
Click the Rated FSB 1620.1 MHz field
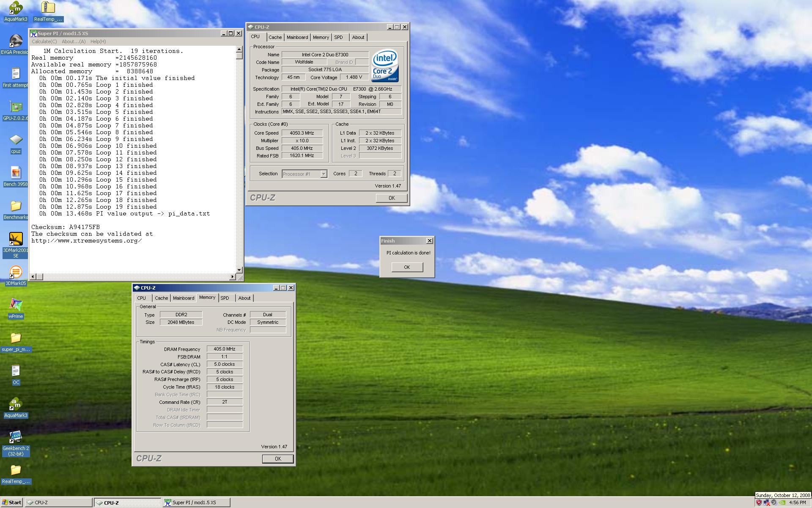pyautogui.click(x=302, y=156)
